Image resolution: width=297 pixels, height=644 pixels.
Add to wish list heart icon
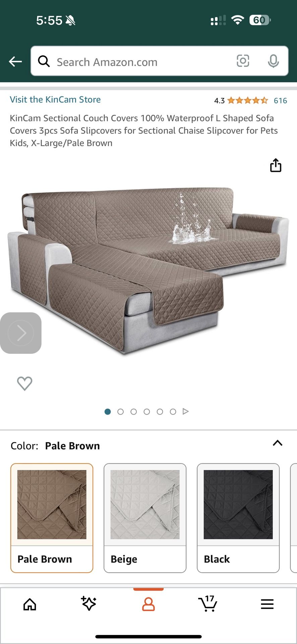point(24,383)
